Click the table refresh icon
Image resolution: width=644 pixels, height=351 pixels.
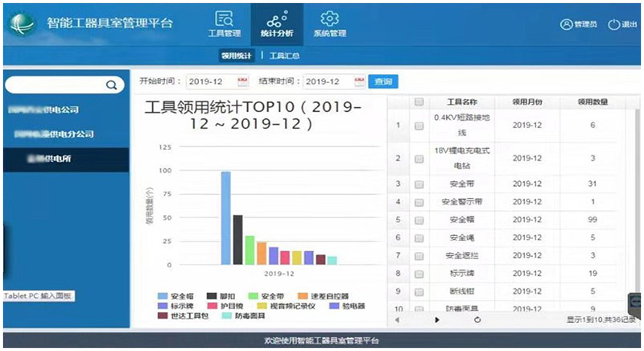coord(477,320)
